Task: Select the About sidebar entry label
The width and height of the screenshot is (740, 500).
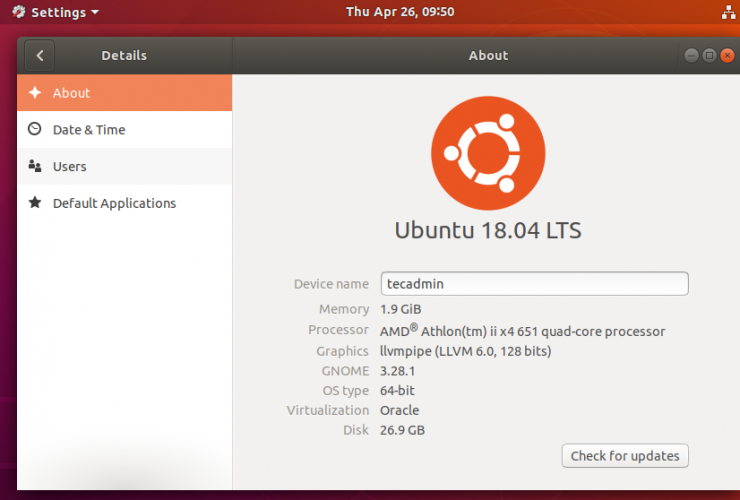Action: click(x=72, y=93)
